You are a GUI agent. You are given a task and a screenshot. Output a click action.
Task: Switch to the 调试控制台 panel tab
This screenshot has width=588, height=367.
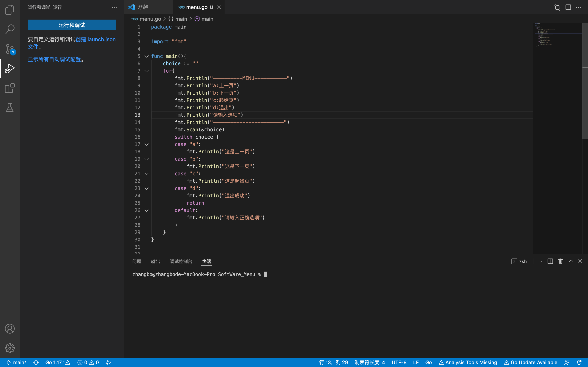[x=181, y=261]
